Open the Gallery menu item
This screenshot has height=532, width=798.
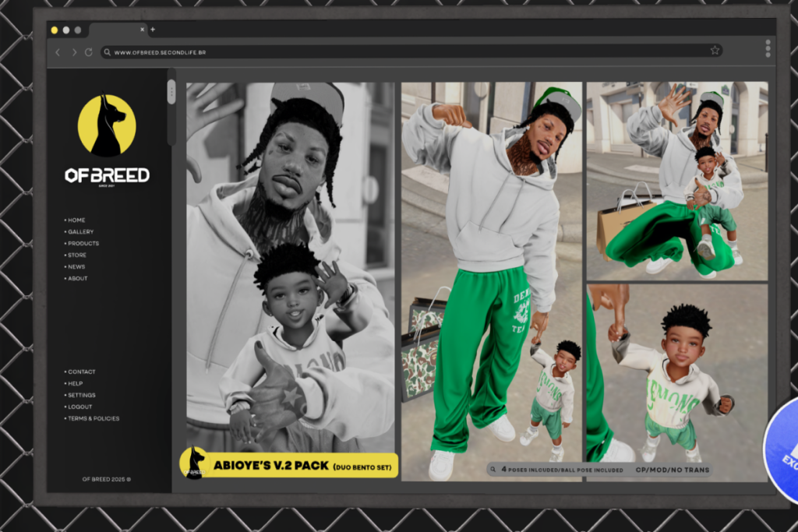tap(79, 232)
